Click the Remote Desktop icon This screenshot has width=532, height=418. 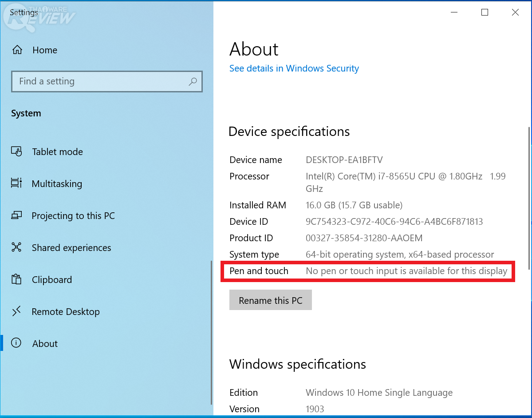(x=16, y=312)
